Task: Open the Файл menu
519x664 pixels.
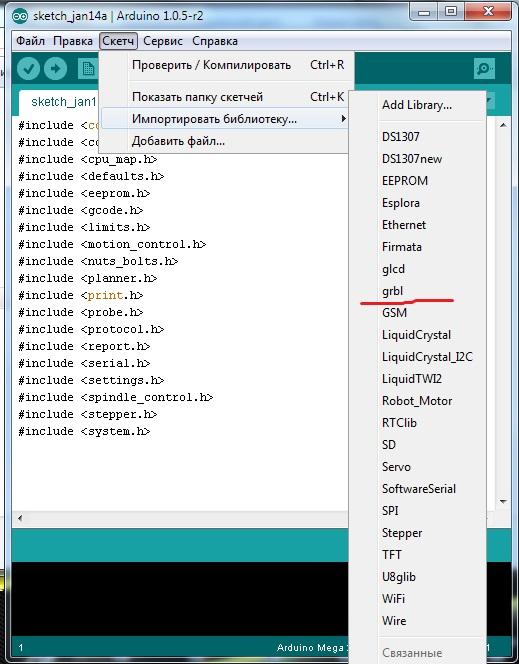Action: point(30,41)
